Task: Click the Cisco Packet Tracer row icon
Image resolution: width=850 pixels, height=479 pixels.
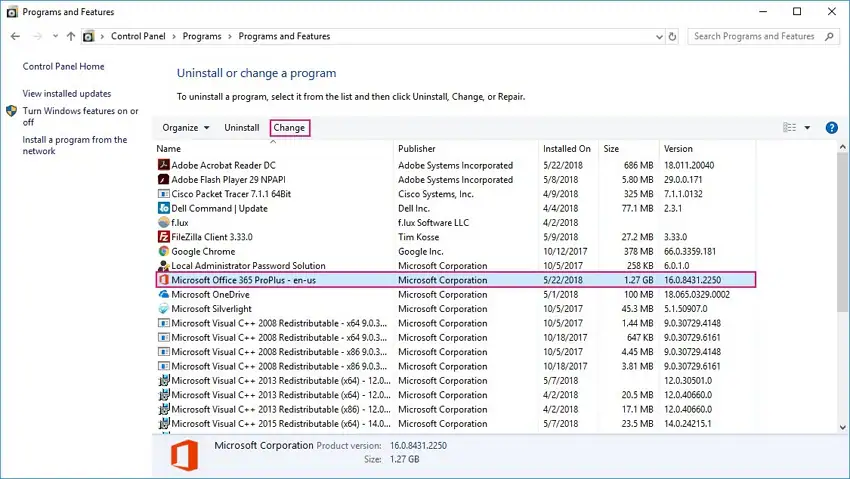Action: pos(163,193)
